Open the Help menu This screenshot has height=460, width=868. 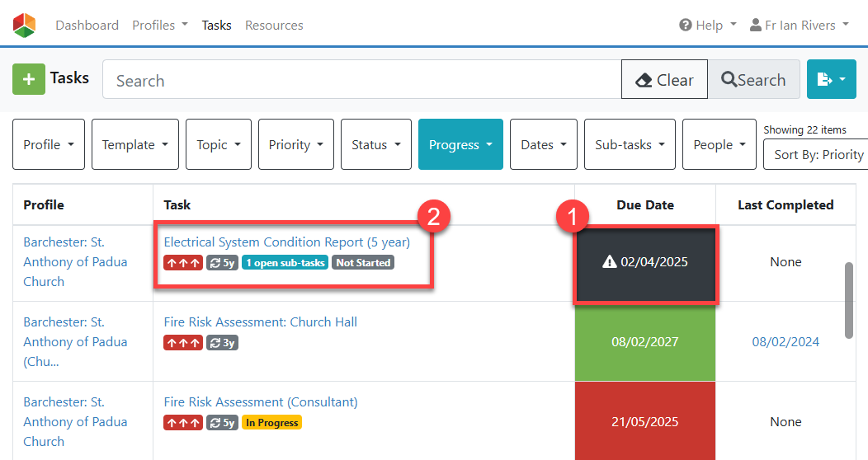point(707,26)
